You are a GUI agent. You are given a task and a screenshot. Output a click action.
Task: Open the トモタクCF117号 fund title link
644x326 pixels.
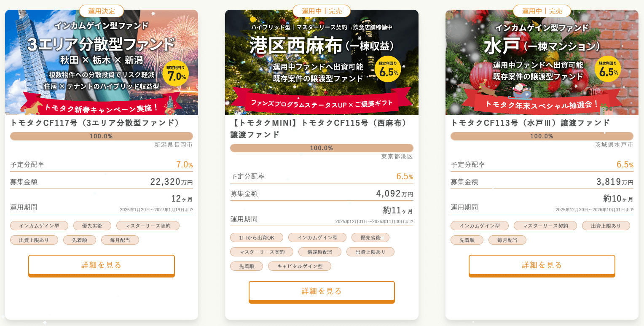95,123
